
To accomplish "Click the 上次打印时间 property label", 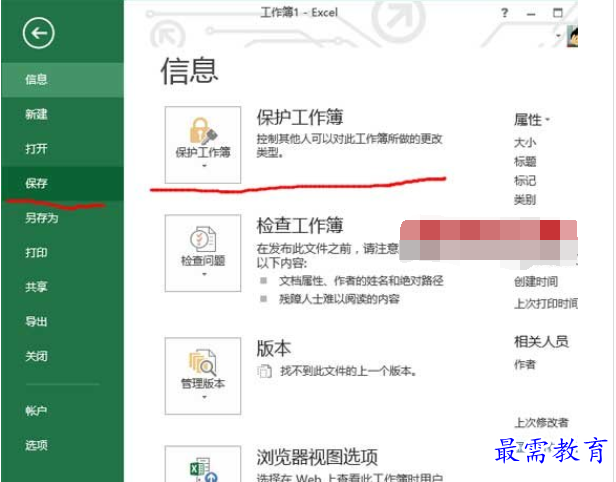I will pyautogui.click(x=546, y=303).
